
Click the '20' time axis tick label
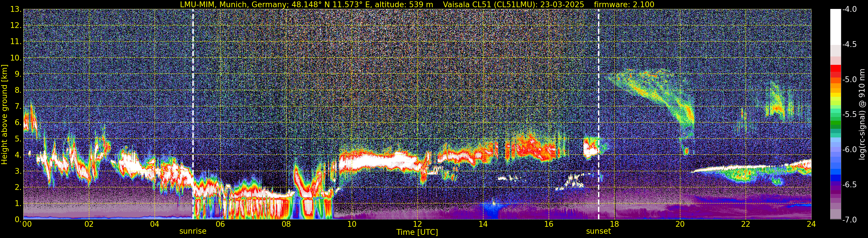pos(680,224)
